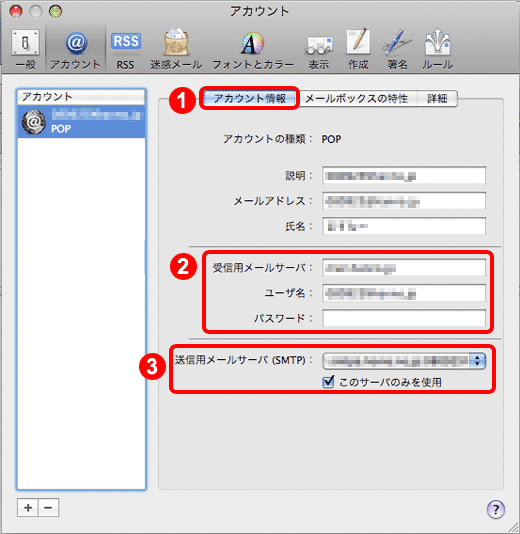Click into the パスワード field
520x534 pixels.
point(404,318)
